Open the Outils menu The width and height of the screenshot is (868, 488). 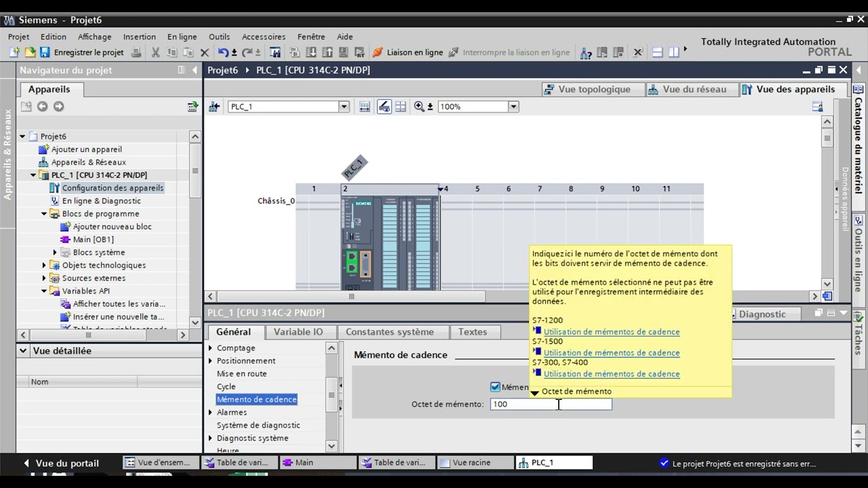click(x=219, y=37)
